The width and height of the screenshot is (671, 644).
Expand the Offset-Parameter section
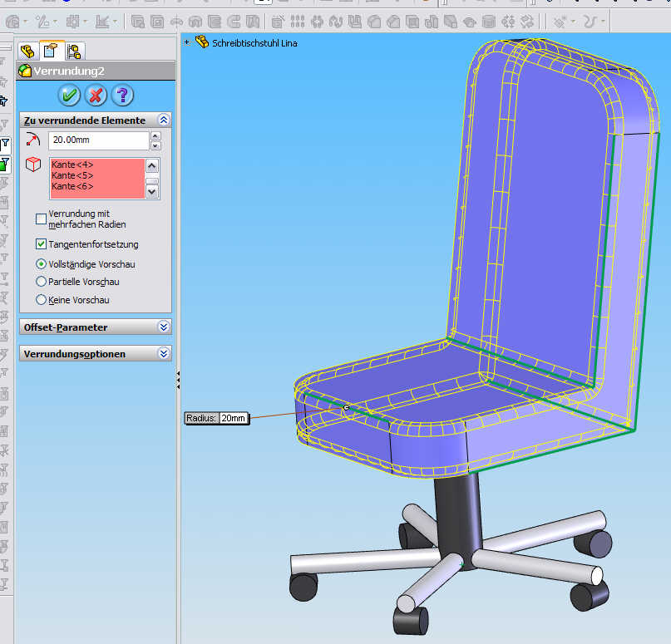click(x=164, y=327)
